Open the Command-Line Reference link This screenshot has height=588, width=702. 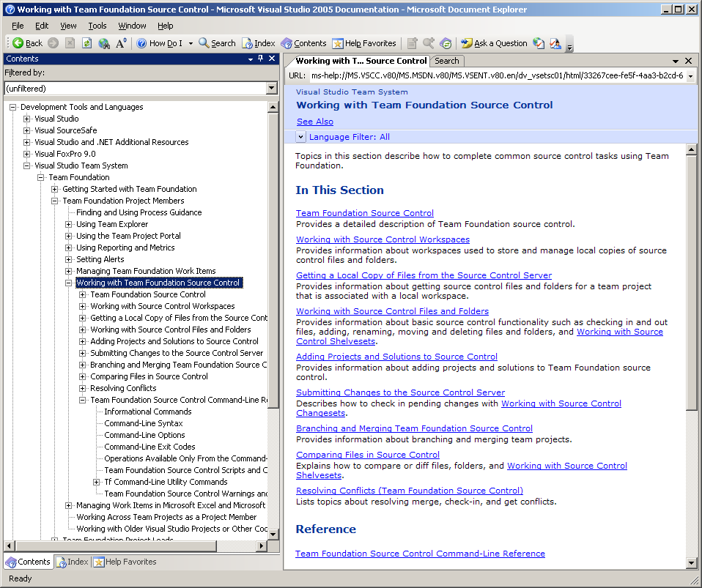[x=420, y=554]
